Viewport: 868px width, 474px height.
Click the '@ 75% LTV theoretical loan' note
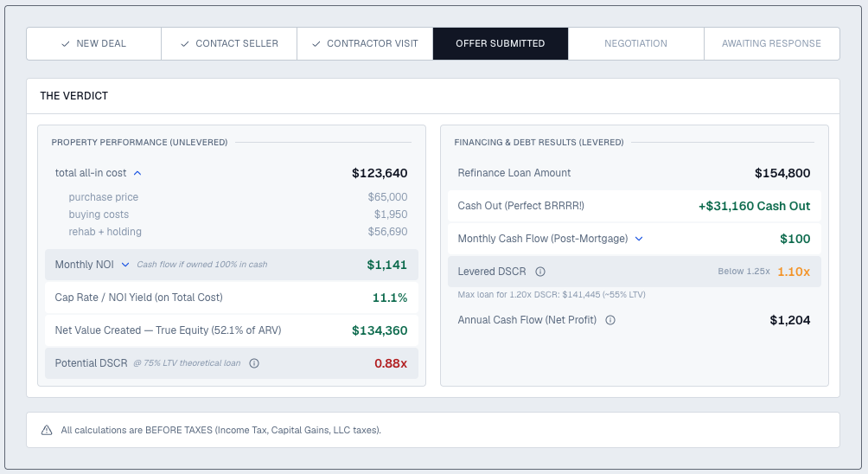[x=187, y=363]
